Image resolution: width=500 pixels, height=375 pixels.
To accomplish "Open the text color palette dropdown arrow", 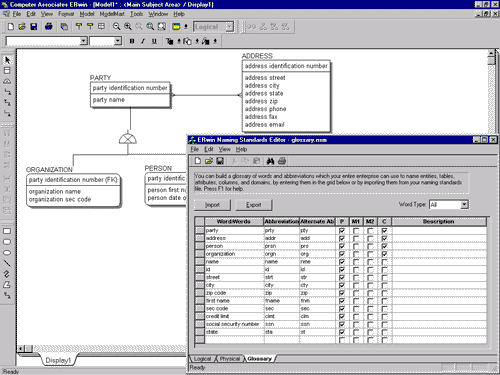I will (179, 41).
